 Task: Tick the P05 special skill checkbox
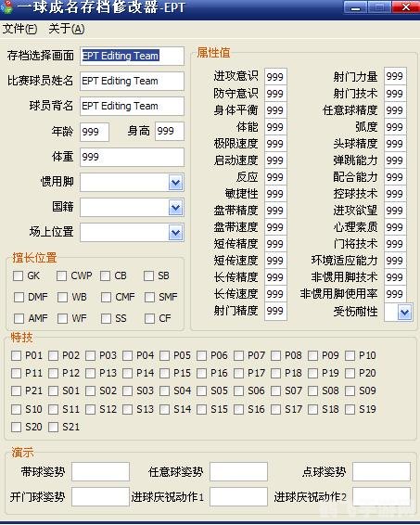click(x=164, y=355)
